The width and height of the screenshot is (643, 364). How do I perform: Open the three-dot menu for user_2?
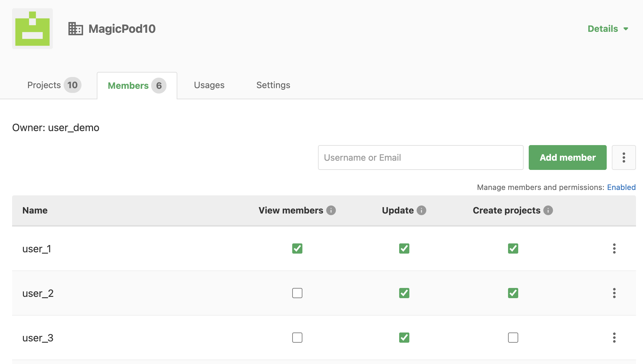tap(614, 293)
